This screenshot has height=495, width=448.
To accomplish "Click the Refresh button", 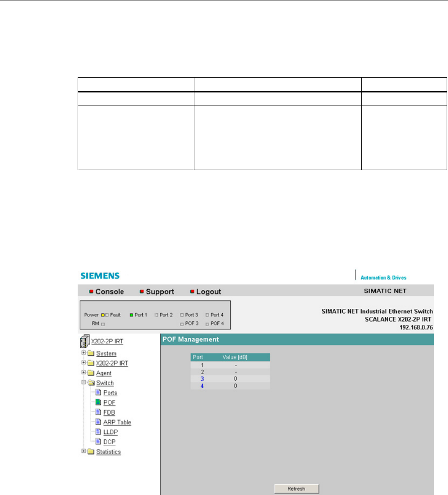I will click(296, 489).
